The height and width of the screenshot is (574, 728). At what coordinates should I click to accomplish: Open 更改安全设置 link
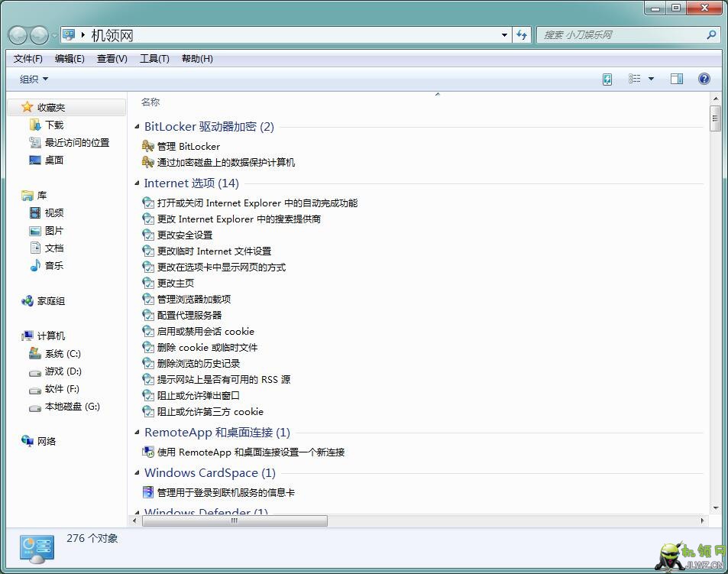pyautogui.click(x=185, y=235)
